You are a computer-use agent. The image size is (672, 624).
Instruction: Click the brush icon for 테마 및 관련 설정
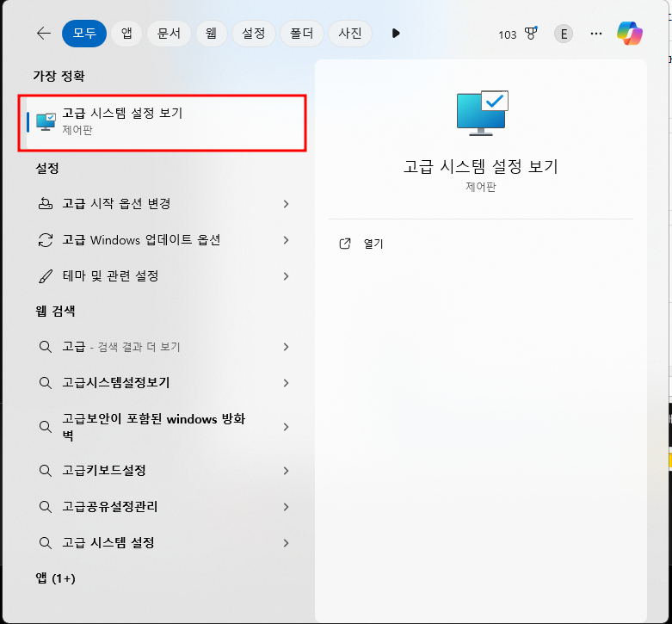tap(46, 276)
